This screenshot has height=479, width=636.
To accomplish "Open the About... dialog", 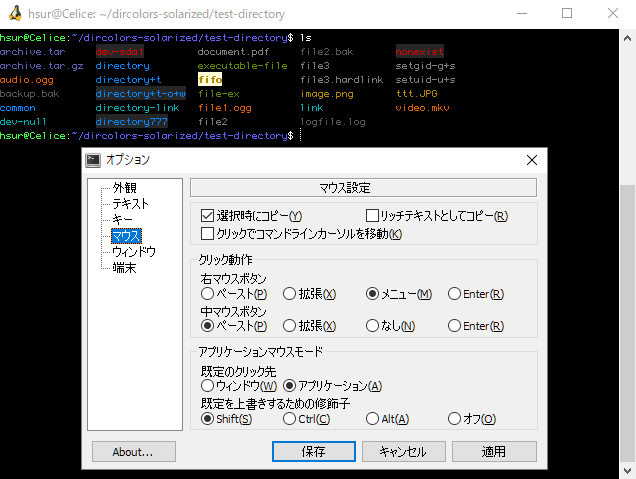I will click(133, 451).
